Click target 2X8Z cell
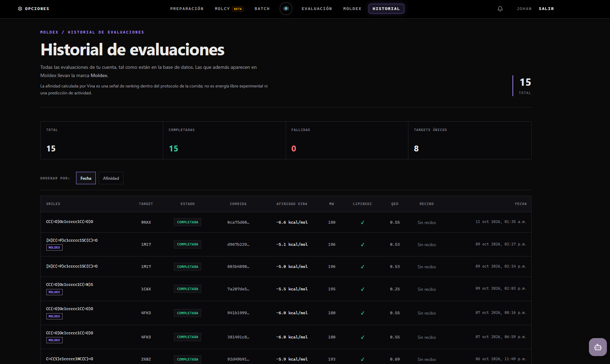This screenshot has width=610, height=364. 146,359
